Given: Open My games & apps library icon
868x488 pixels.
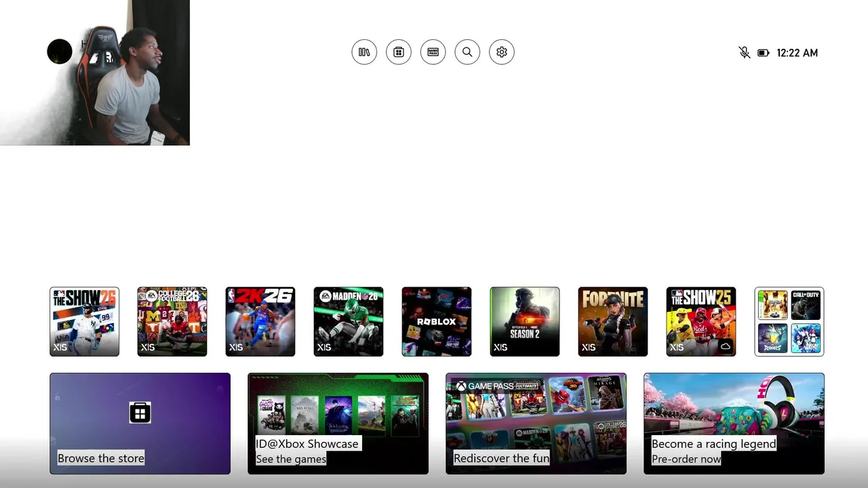Looking at the screenshot, I should (x=364, y=52).
